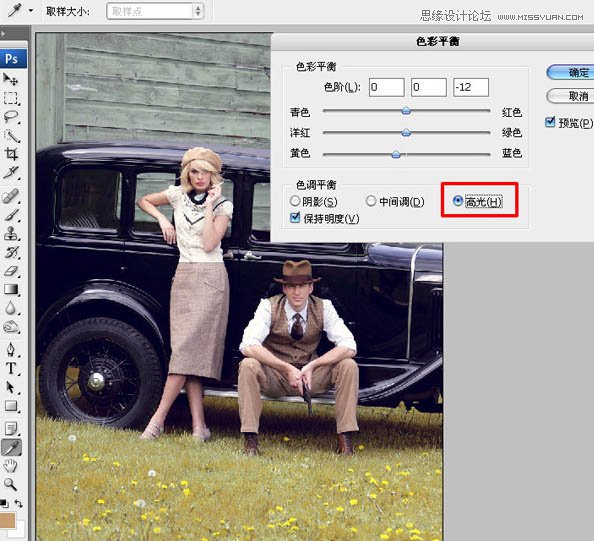
Task: Select the Gradient tool
Action: [11, 289]
